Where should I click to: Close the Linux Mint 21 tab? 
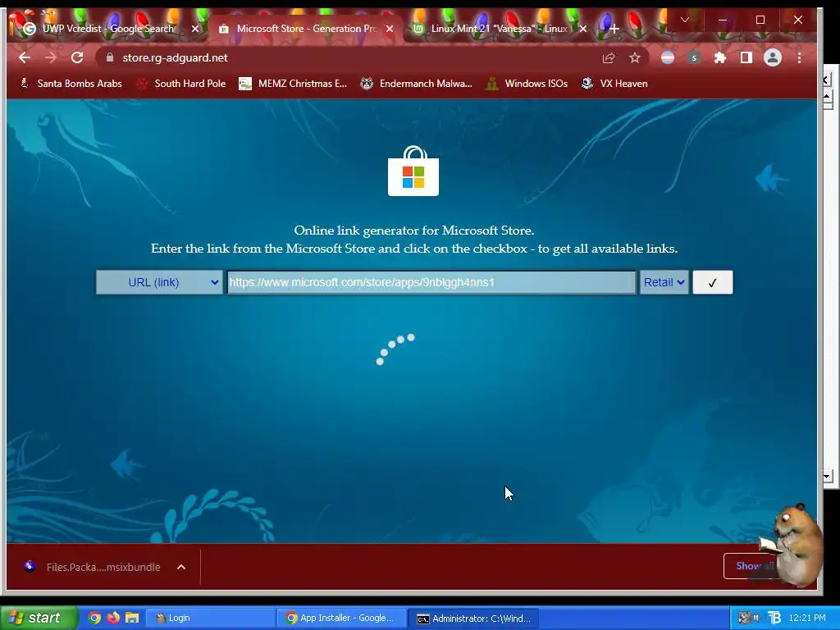583,29
